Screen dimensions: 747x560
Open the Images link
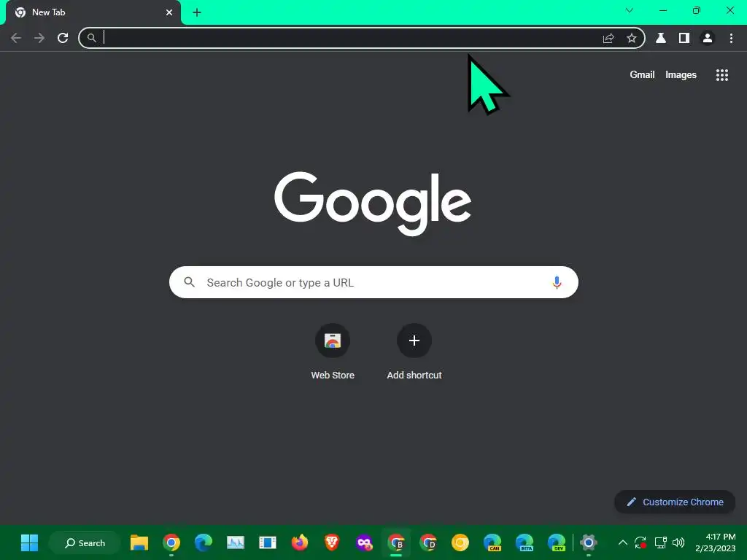(681, 75)
